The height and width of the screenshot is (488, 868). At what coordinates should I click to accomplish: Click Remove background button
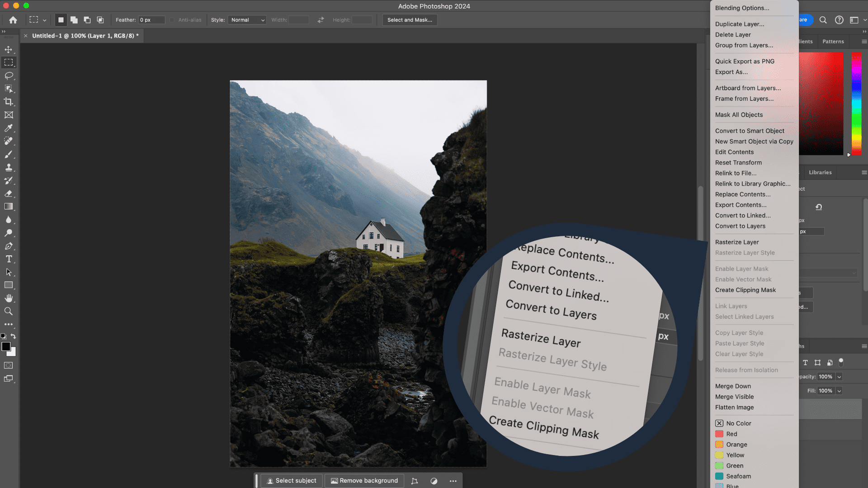pos(363,480)
